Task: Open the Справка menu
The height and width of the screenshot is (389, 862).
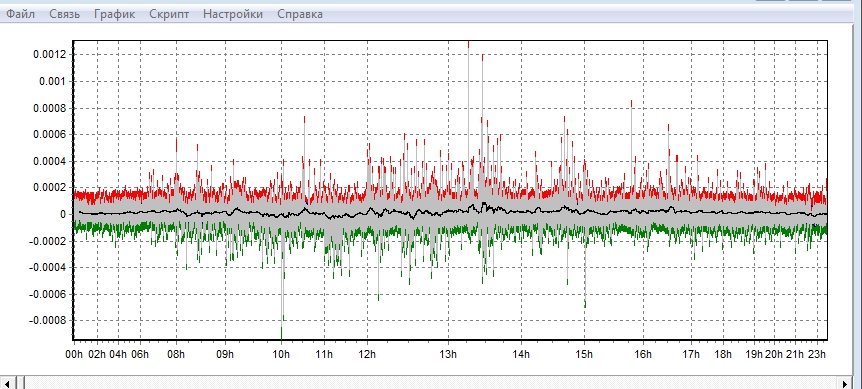Action: point(300,14)
